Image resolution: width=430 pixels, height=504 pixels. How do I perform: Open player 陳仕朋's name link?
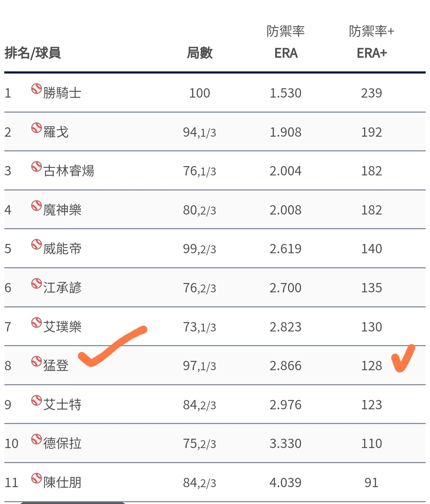click(62, 482)
